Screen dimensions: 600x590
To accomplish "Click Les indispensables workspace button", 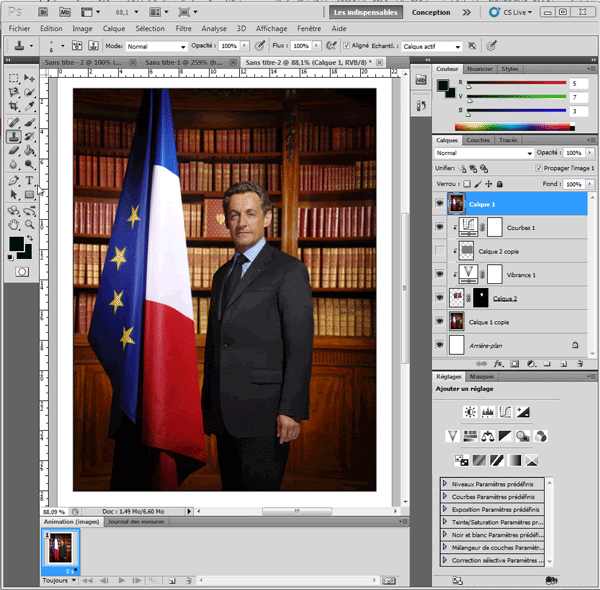I will (x=366, y=12).
